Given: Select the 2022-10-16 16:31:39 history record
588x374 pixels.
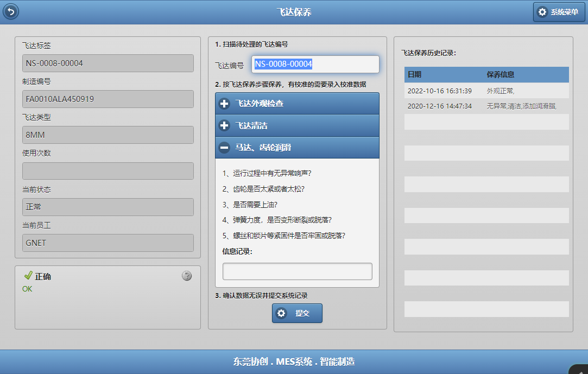Looking at the screenshot, I should (440, 91).
